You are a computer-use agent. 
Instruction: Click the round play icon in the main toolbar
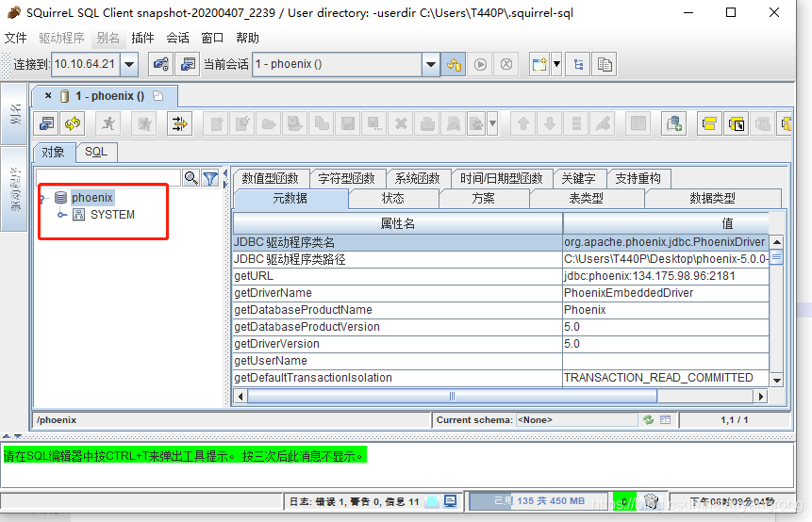click(x=480, y=65)
